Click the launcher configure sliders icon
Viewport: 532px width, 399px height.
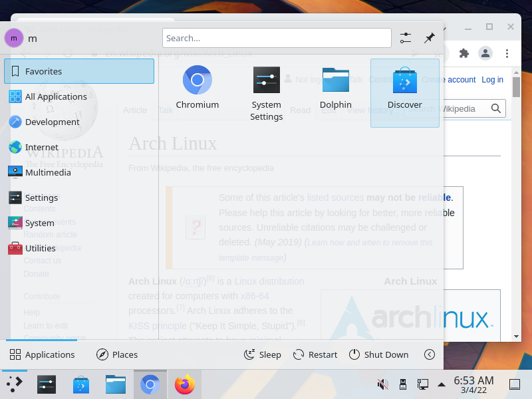(406, 38)
